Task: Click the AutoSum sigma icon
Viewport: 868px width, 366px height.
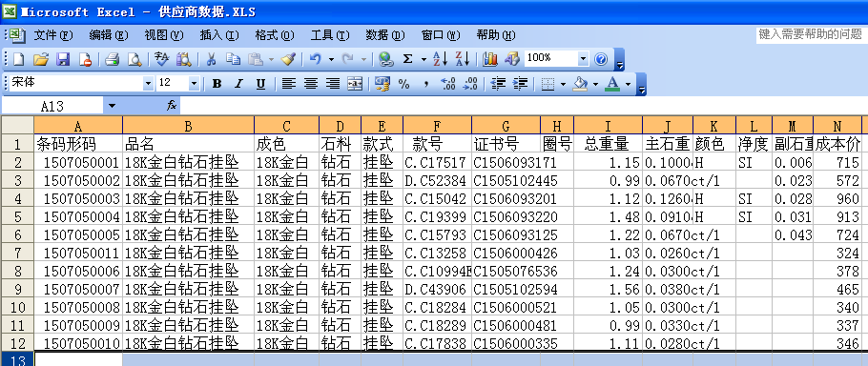Action: pyautogui.click(x=408, y=59)
